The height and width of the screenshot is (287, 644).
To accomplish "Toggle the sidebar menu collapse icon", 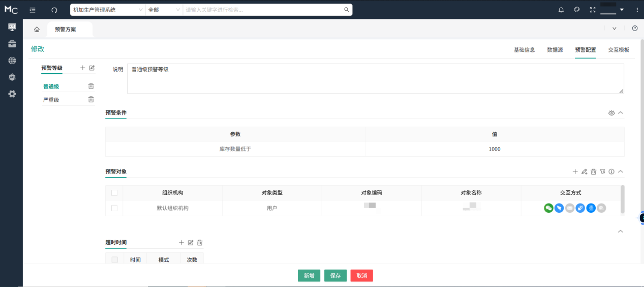I will (33, 10).
